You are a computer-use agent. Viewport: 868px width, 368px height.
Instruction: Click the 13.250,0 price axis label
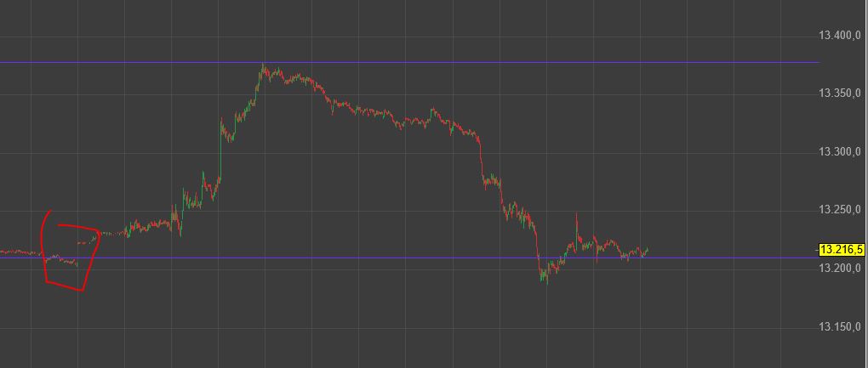(x=840, y=209)
